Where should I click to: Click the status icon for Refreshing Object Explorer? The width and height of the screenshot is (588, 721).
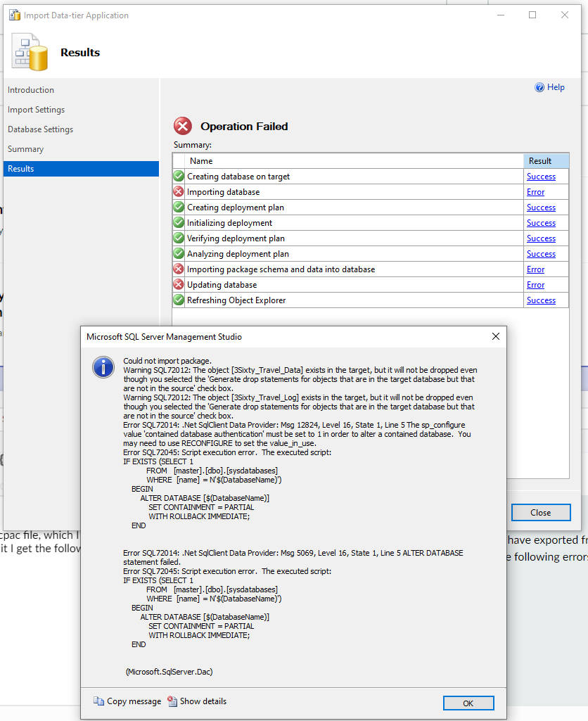tap(179, 300)
